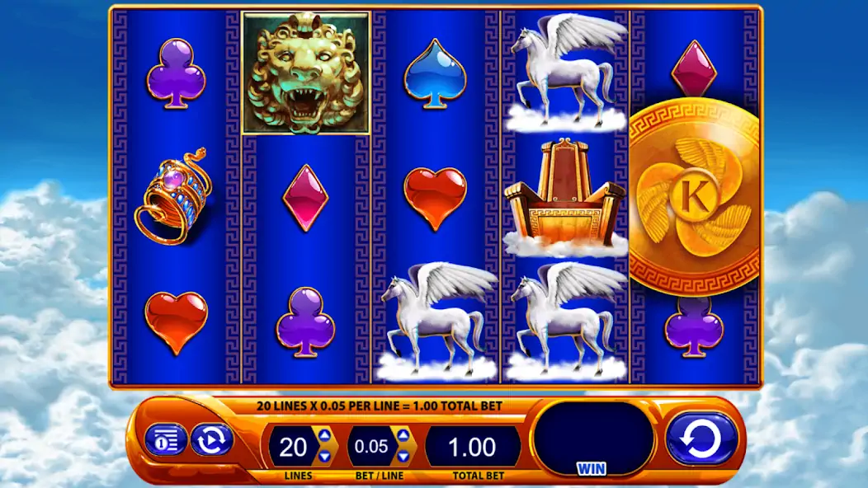Click the gold K coin symbol
868x488 pixels.
tap(695, 196)
